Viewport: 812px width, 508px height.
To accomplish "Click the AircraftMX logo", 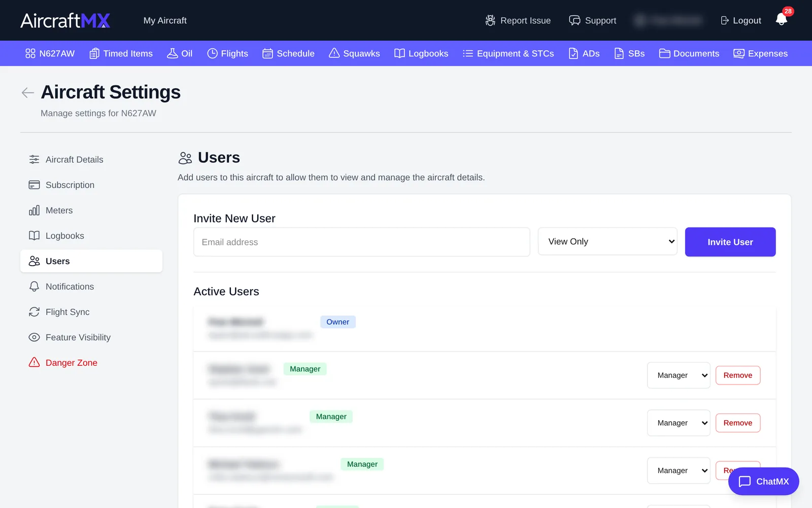I will pyautogui.click(x=65, y=20).
